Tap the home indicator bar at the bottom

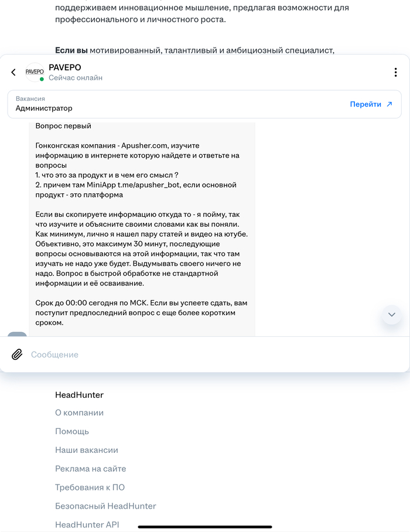click(205, 527)
